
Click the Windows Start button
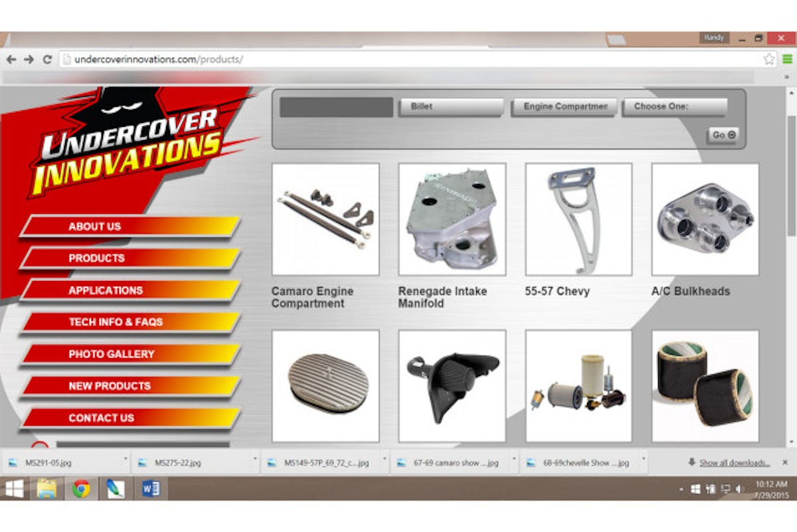click(15, 489)
